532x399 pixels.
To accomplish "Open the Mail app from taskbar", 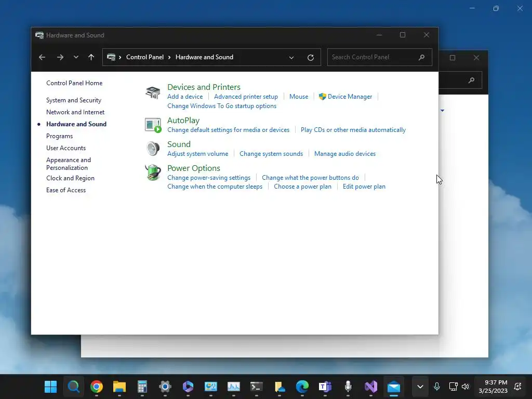I will click(x=394, y=387).
